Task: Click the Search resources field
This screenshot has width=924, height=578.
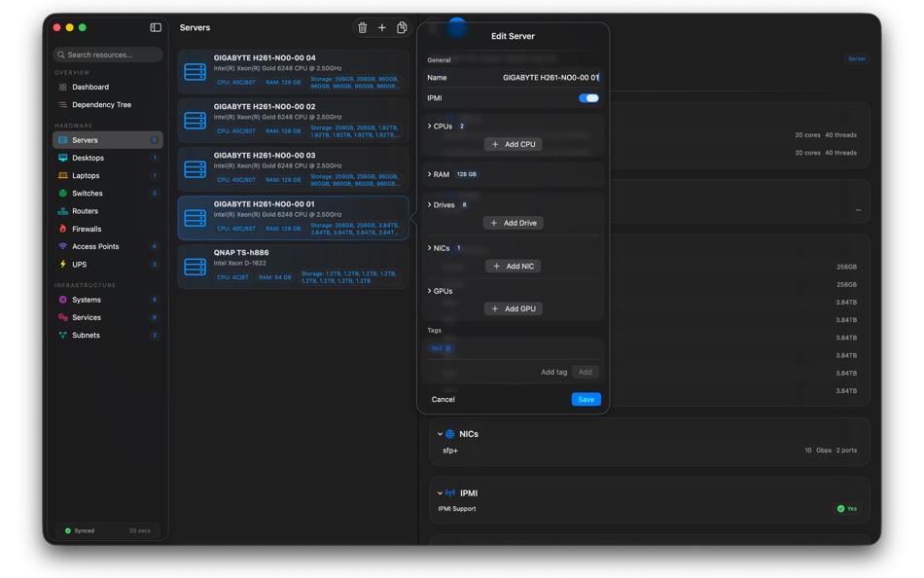Action: point(107,54)
